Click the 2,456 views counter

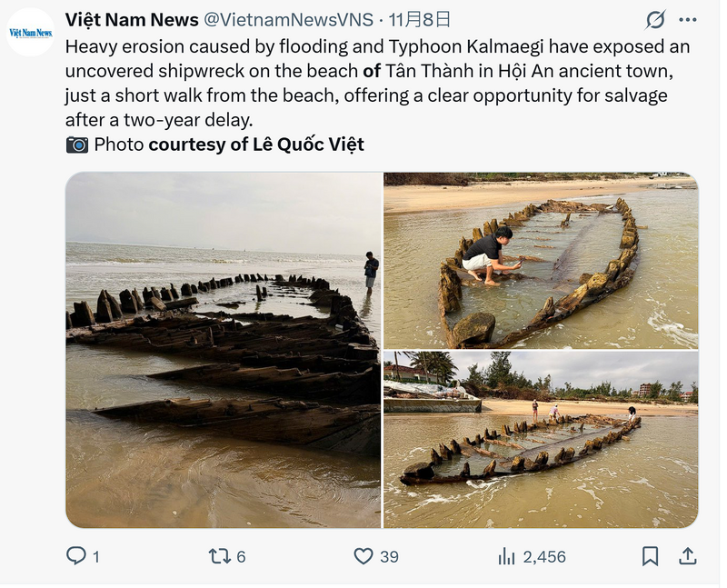coord(532,555)
